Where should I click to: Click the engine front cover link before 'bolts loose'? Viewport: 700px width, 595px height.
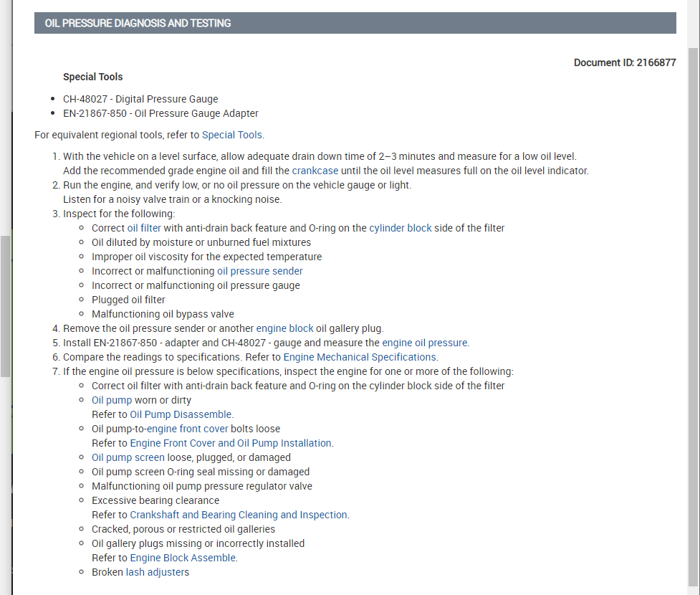click(187, 429)
